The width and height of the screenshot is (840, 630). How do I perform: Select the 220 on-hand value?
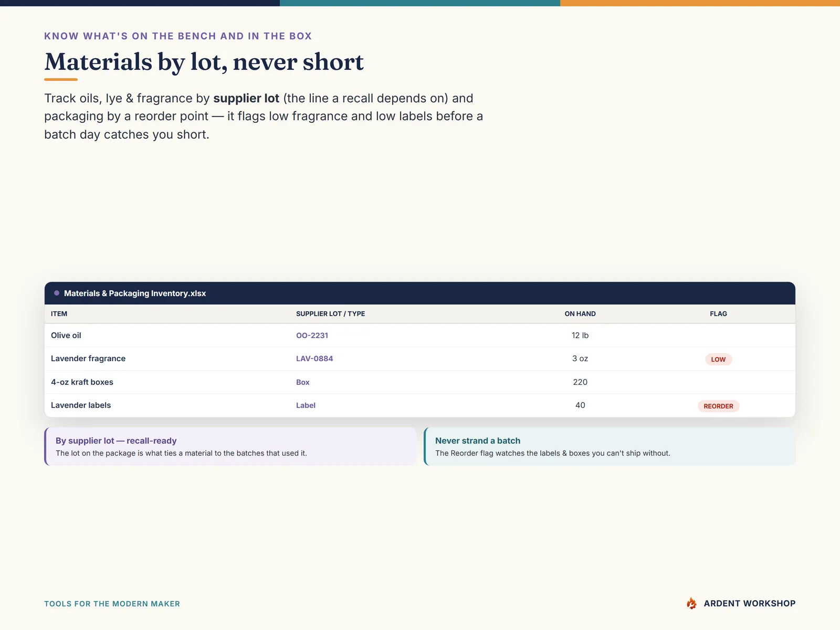[580, 382]
